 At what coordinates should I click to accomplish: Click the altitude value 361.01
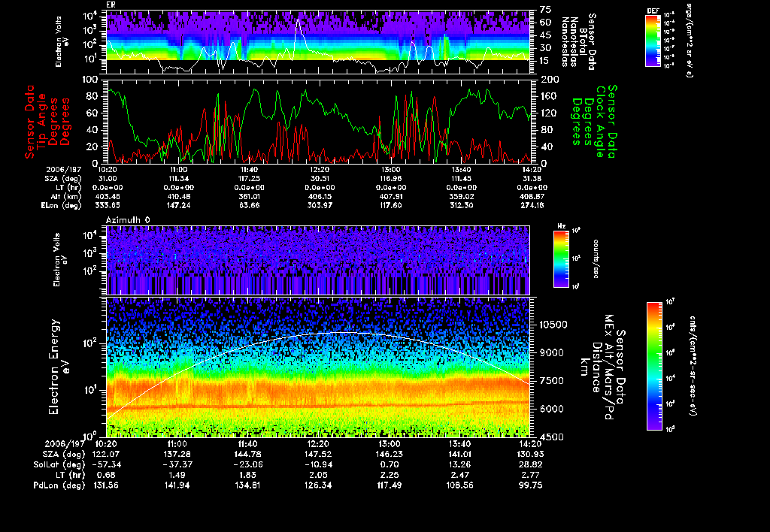[249, 196]
